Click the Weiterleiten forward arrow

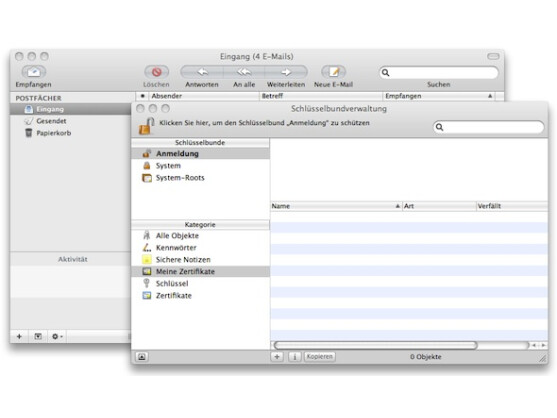(x=286, y=72)
